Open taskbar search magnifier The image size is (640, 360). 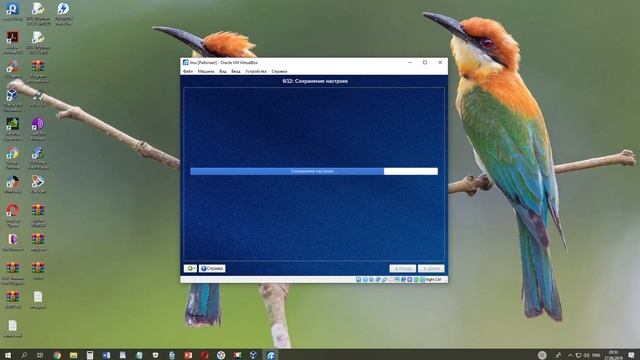[24, 355]
